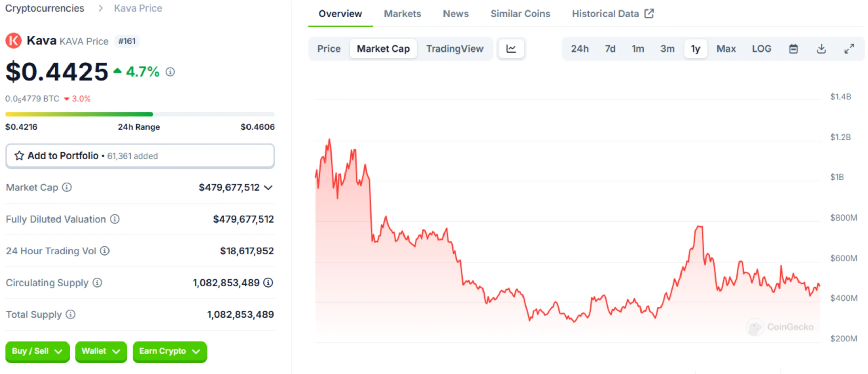Screen dimensions: 868x374
Task: Add Kava to Portfolio
Action: click(x=63, y=155)
